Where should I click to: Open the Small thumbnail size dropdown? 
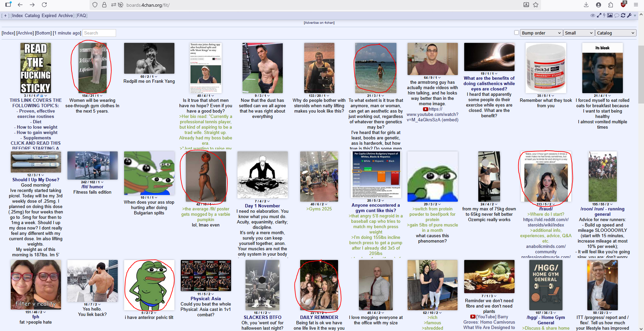(579, 33)
